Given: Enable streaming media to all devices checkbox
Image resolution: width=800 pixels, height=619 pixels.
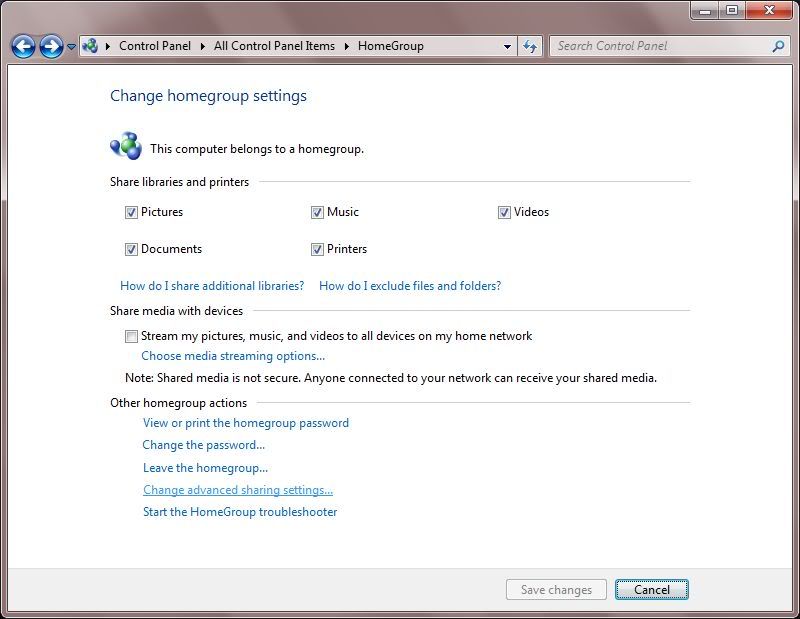Looking at the screenshot, I should pos(131,336).
